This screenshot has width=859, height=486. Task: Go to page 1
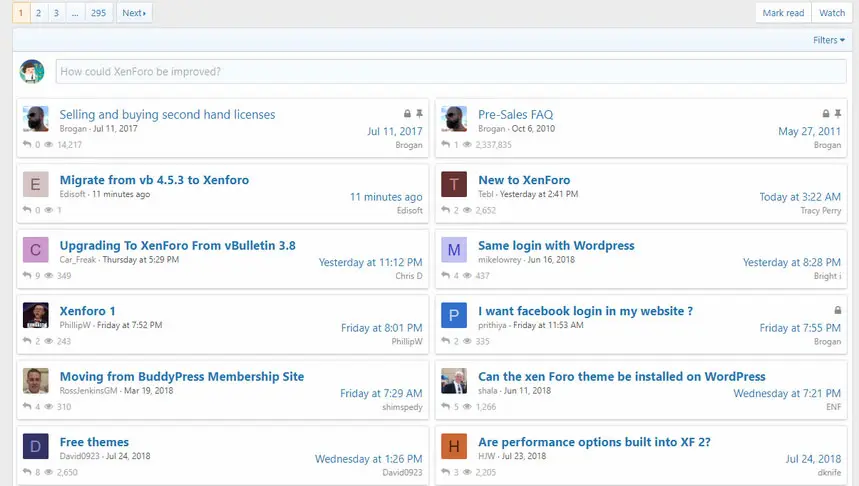coord(21,13)
